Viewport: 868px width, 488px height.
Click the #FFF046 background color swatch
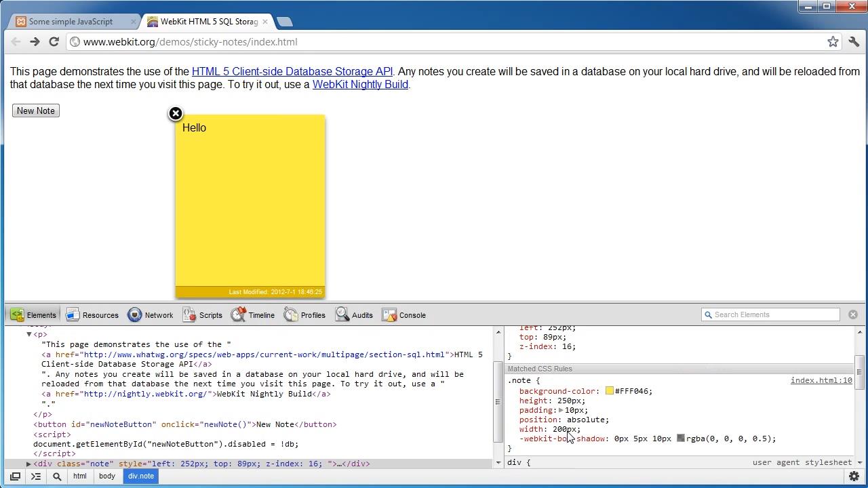point(609,391)
